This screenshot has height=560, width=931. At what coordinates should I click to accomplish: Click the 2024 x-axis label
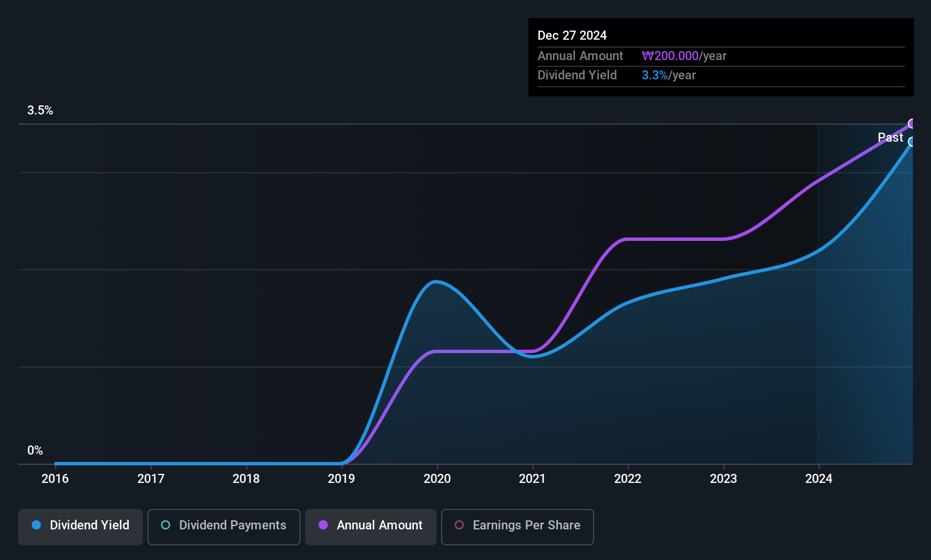(819, 478)
